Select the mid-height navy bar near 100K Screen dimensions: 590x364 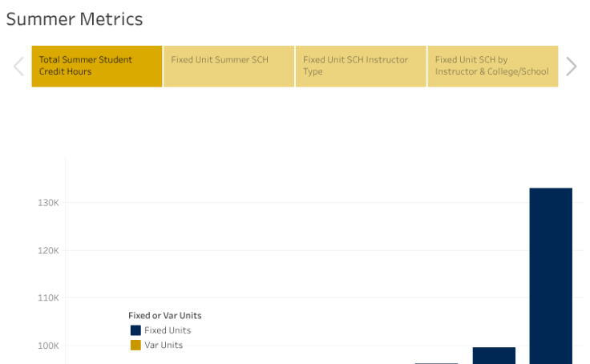point(494,355)
